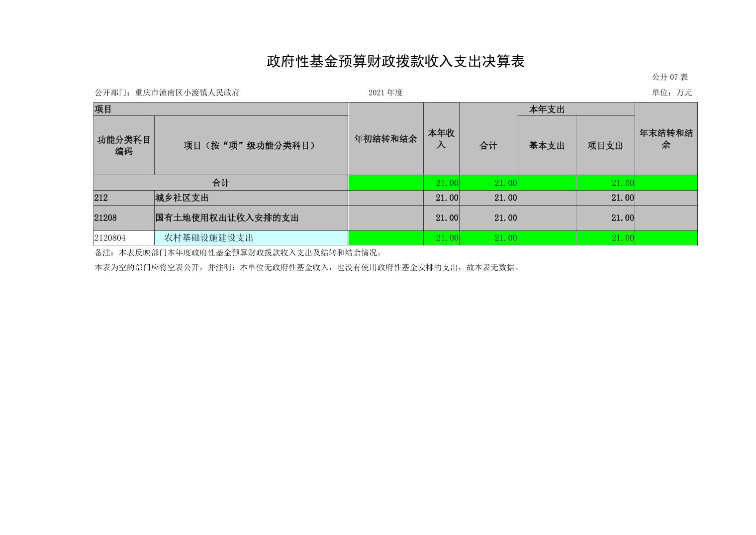Image resolution: width=756 pixels, height=535 pixels.
Task: Click 本年收入 value in the 2120804 row
Action: (441, 238)
